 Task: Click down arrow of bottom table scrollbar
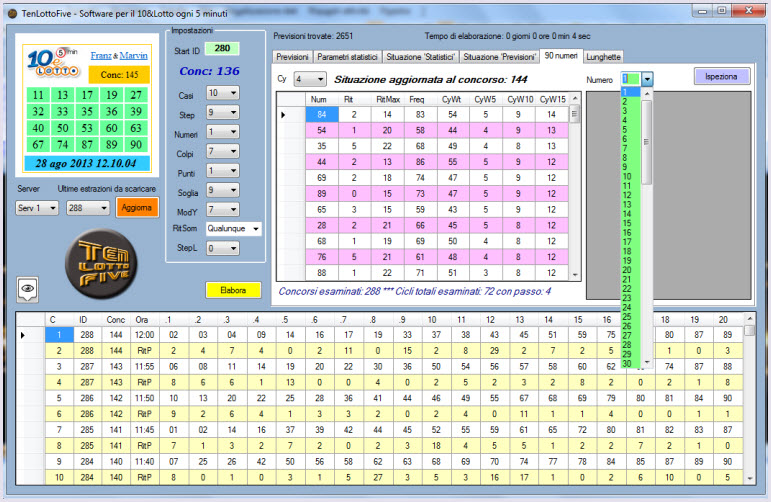[x=749, y=478]
